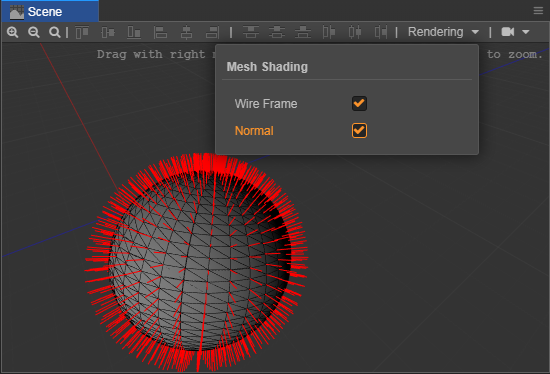The height and width of the screenshot is (374, 550).
Task: Click the sphere mesh in the viewport
Action: 199,261
